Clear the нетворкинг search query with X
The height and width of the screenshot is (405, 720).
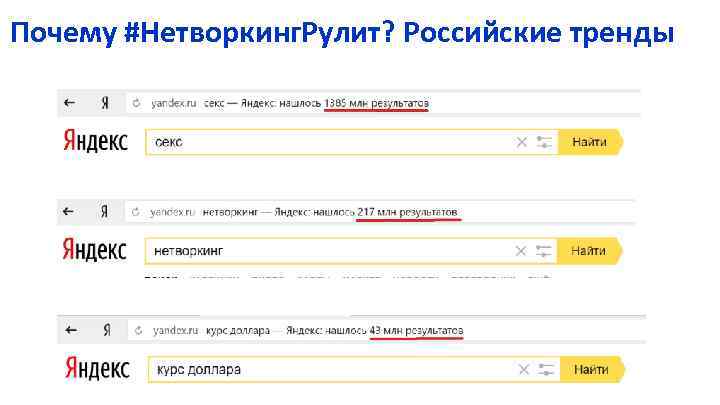pos(521,251)
